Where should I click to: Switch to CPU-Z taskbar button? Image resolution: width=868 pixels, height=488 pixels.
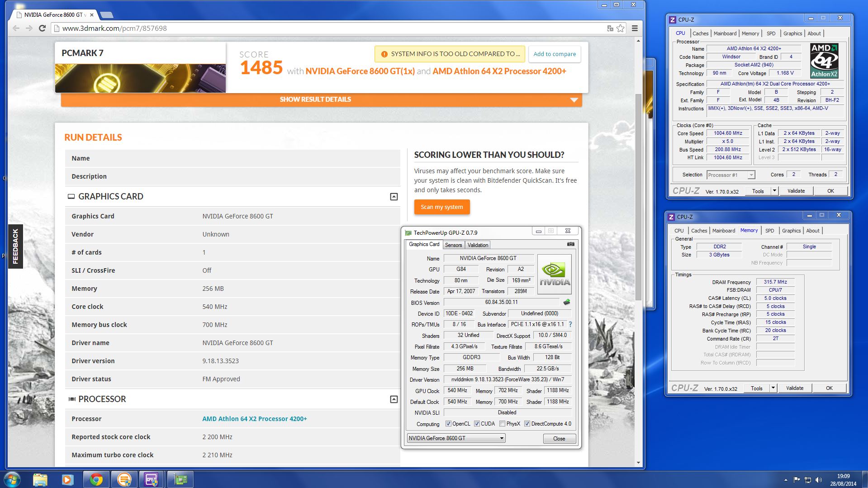(152, 479)
